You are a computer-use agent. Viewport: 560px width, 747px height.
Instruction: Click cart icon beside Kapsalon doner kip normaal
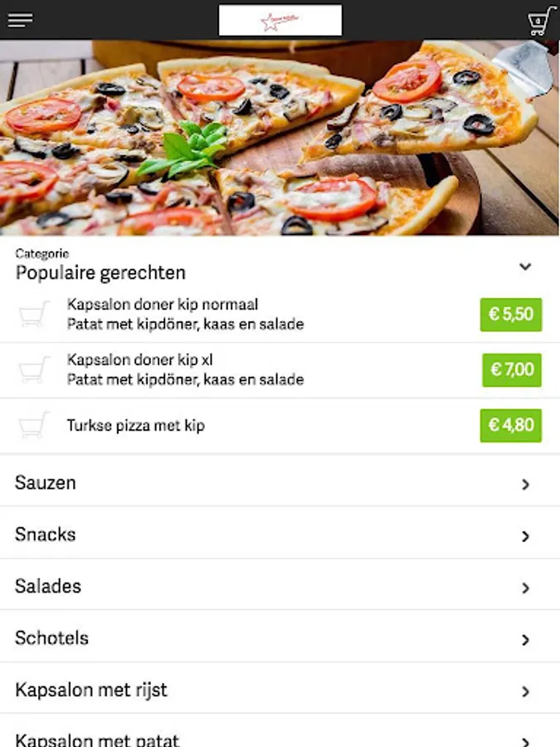point(33,315)
